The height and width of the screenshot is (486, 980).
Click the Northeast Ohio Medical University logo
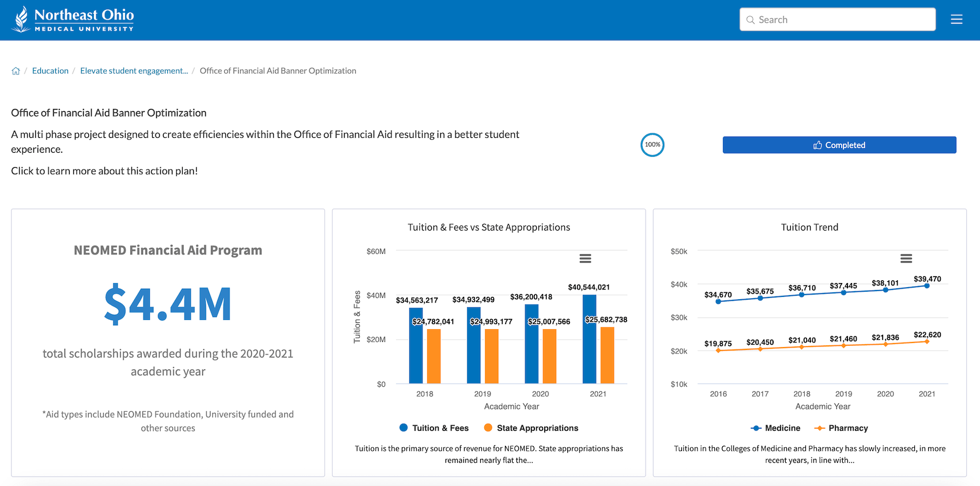[x=73, y=20]
